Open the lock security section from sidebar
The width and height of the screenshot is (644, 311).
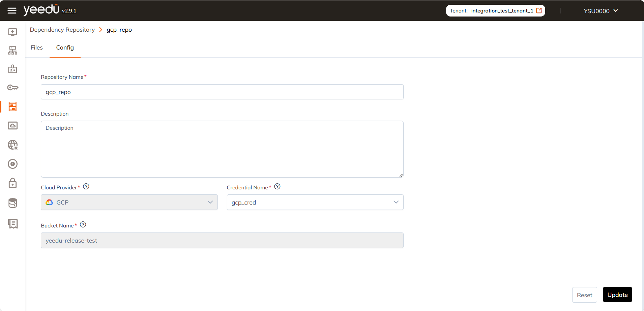(12, 183)
